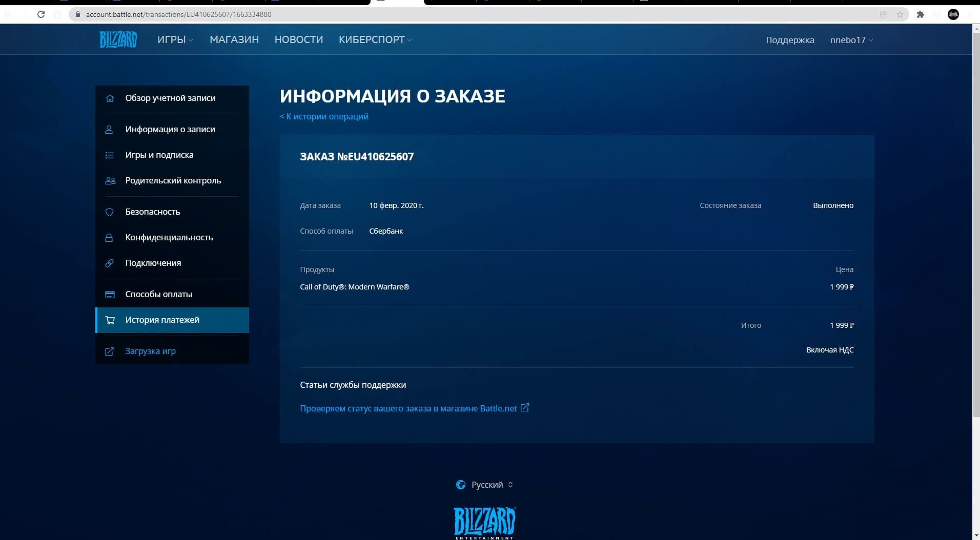
Task: Open Родительский контроль in sidebar
Action: click(x=172, y=181)
